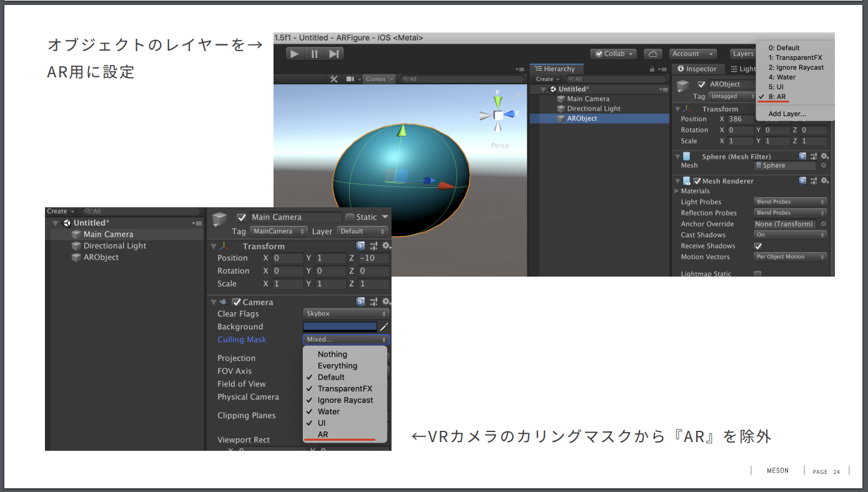Click the Mesh Renderer settings gear icon
Screen dimensions: 868x492
coord(825,180)
